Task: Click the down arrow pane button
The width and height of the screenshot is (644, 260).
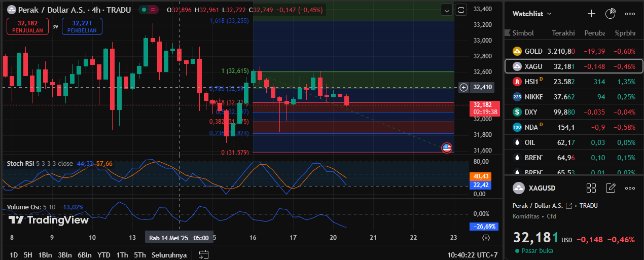Action: pos(447,9)
